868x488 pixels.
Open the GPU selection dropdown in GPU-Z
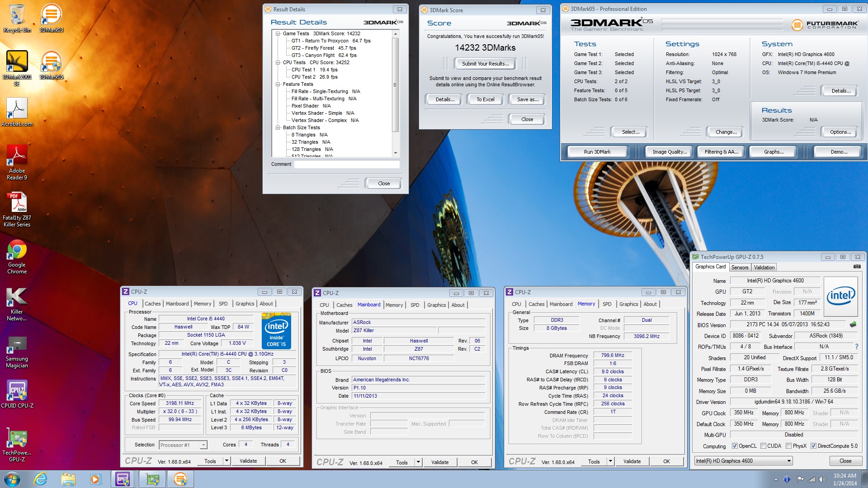(x=744, y=461)
